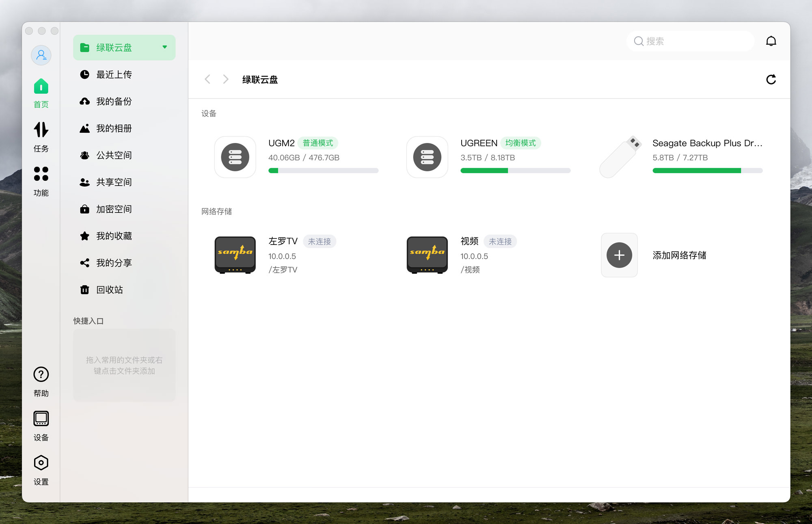Open 任务 task manager in sidebar
The image size is (812, 524).
[41, 136]
